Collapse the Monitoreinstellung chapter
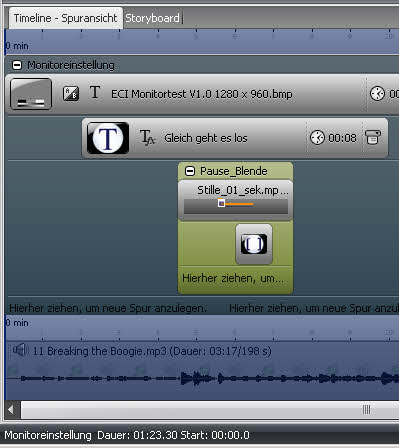The image size is (399, 448). tap(17, 65)
